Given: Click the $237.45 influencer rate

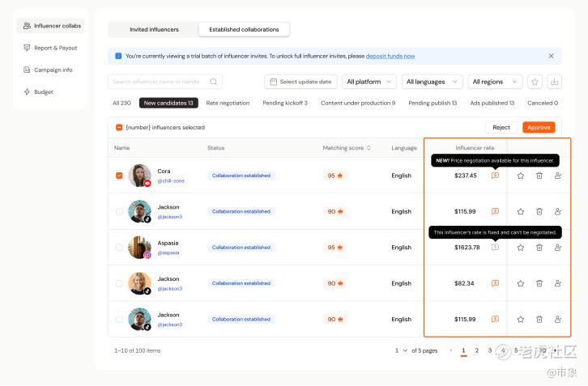Looking at the screenshot, I should [x=466, y=176].
